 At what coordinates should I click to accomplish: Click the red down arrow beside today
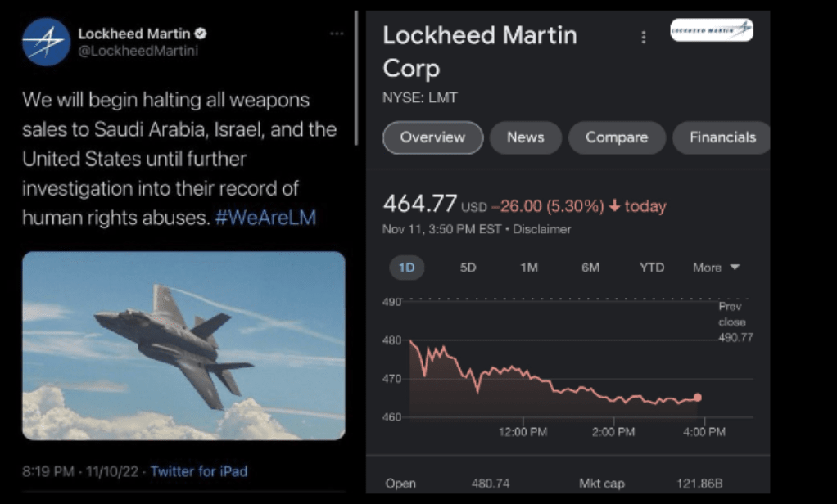click(x=615, y=206)
